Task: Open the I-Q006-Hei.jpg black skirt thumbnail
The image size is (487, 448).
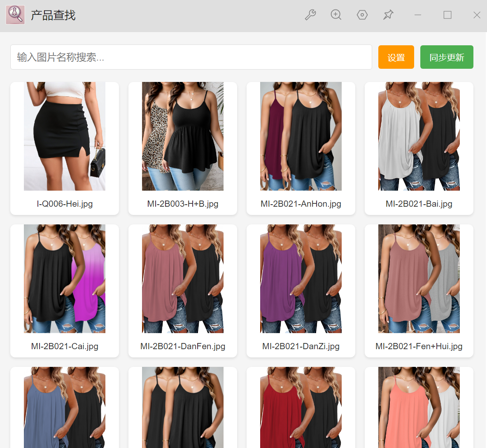Action: point(65,136)
